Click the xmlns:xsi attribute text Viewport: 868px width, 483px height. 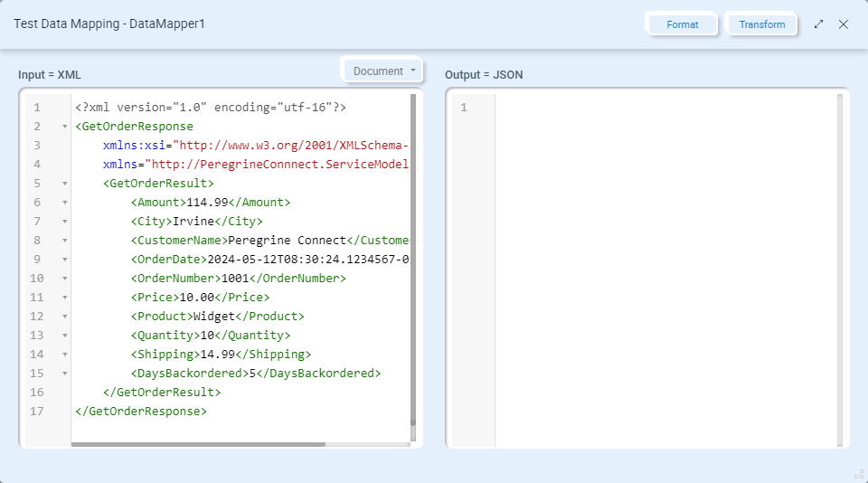(134, 145)
